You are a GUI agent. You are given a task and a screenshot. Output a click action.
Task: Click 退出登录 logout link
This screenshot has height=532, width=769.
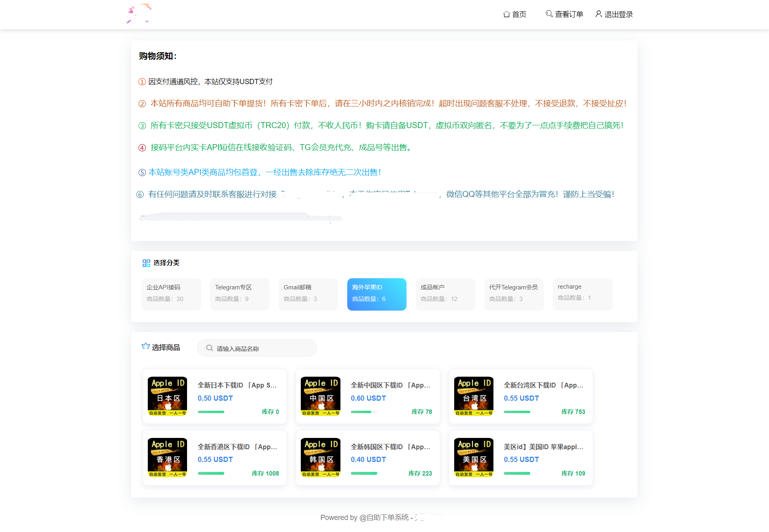coord(614,14)
